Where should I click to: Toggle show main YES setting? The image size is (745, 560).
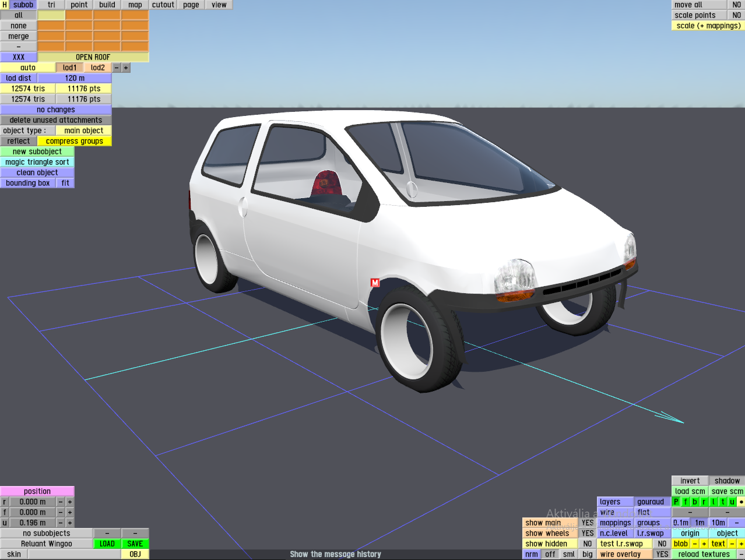[x=588, y=523]
